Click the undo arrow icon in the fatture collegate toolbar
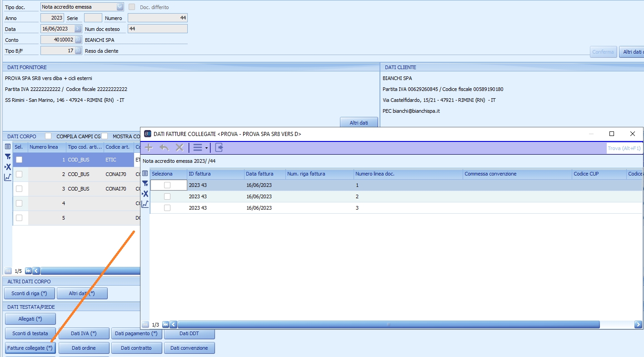The width and height of the screenshot is (644, 357). pyautogui.click(x=164, y=147)
